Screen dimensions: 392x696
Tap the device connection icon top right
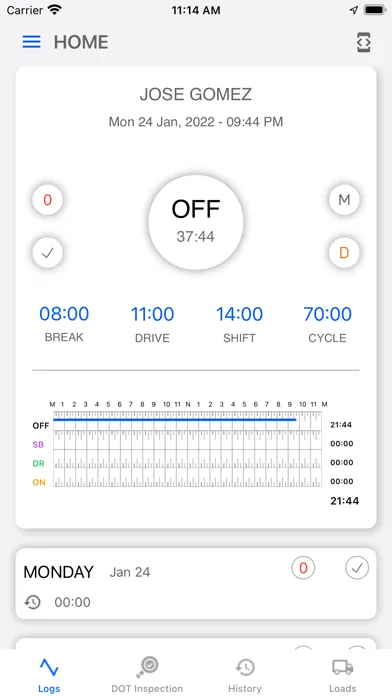click(x=364, y=43)
